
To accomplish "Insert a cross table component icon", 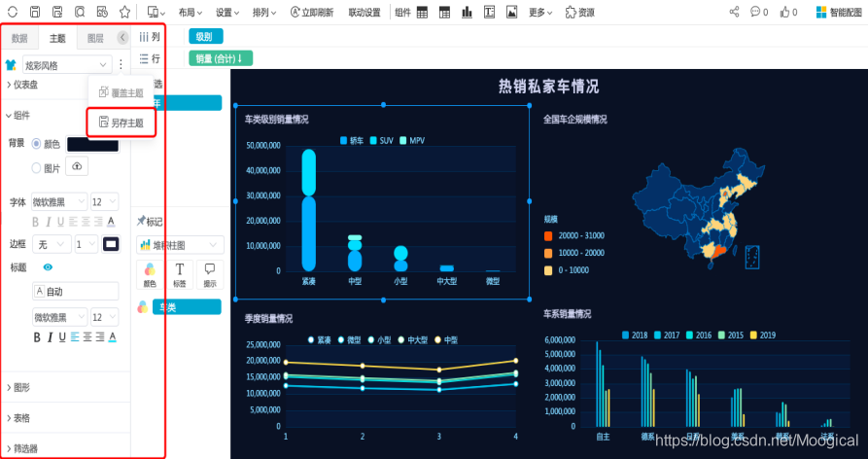I will point(444,13).
